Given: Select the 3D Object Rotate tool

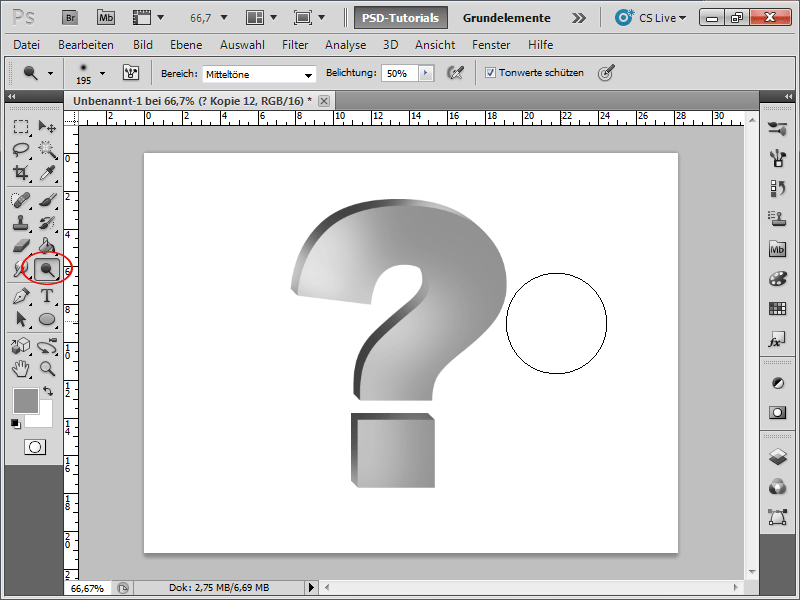Looking at the screenshot, I should click(x=20, y=346).
